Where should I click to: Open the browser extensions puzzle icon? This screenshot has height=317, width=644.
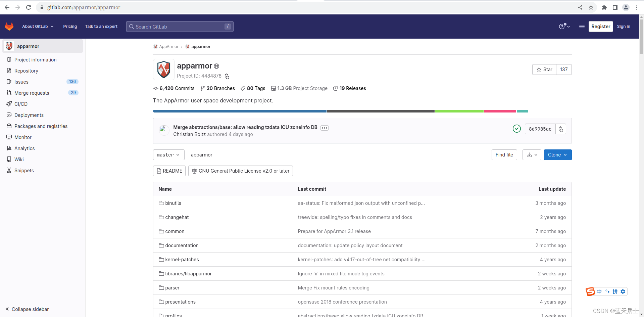click(x=604, y=7)
